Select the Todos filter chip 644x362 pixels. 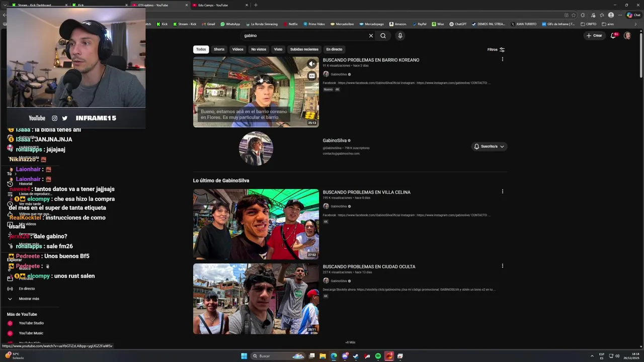(x=201, y=49)
